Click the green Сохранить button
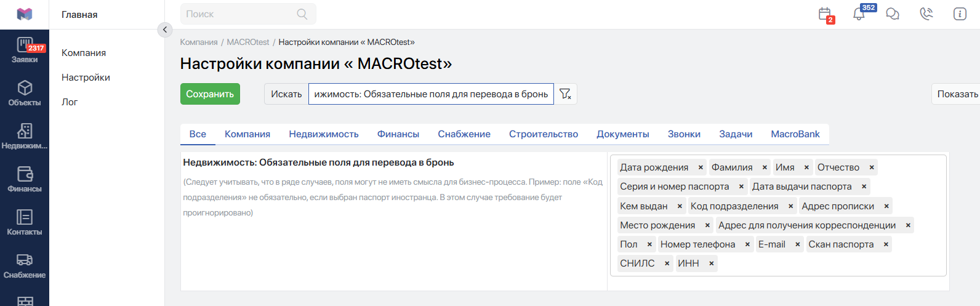 (210, 94)
